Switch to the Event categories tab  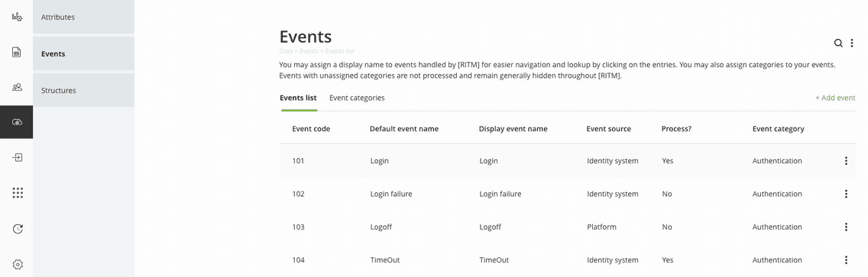(357, 98)
